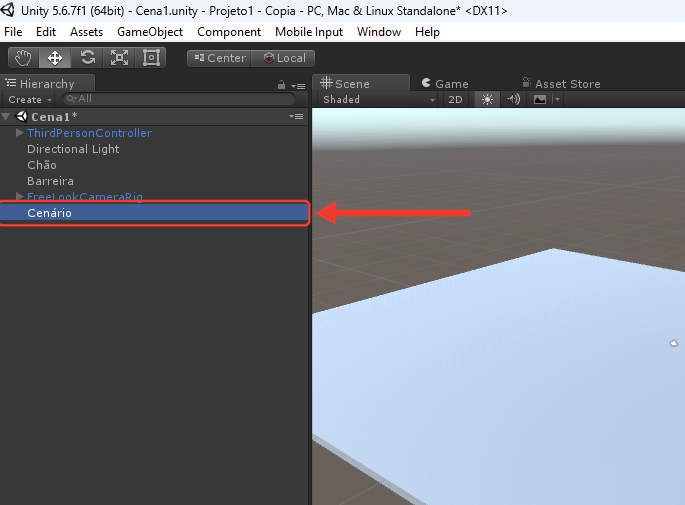Expand the ThirdPersonController object
The image size is (685, 505).
click(x=19, y=133)
